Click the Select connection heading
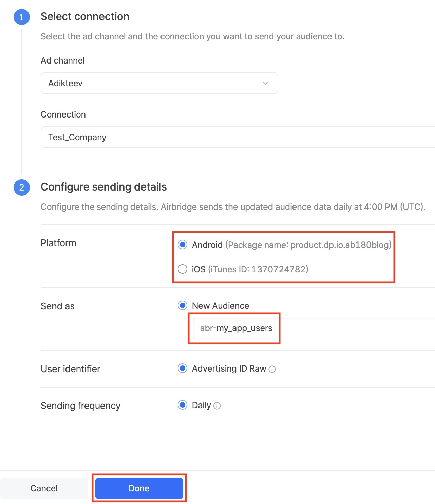The height and width of the screenshot is (504, 435). (85, 16)
